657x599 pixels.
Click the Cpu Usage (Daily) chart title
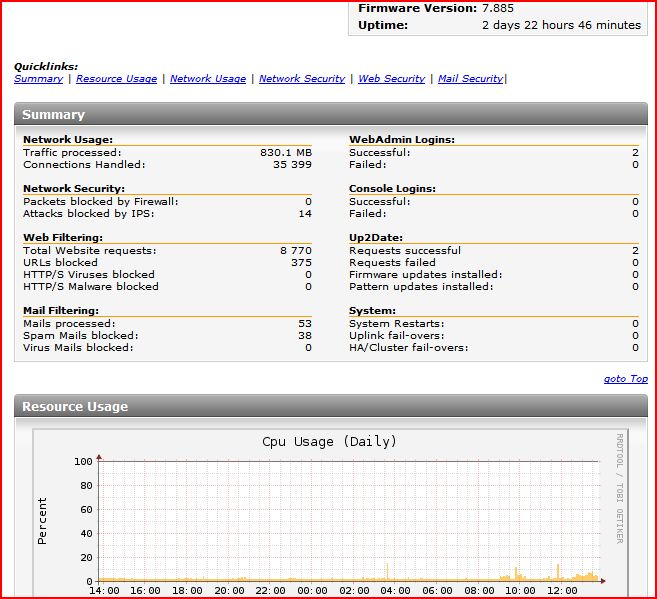tap(329, 442)
